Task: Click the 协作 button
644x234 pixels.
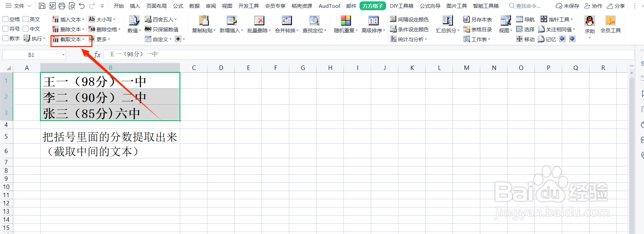Action: point(594,6)
